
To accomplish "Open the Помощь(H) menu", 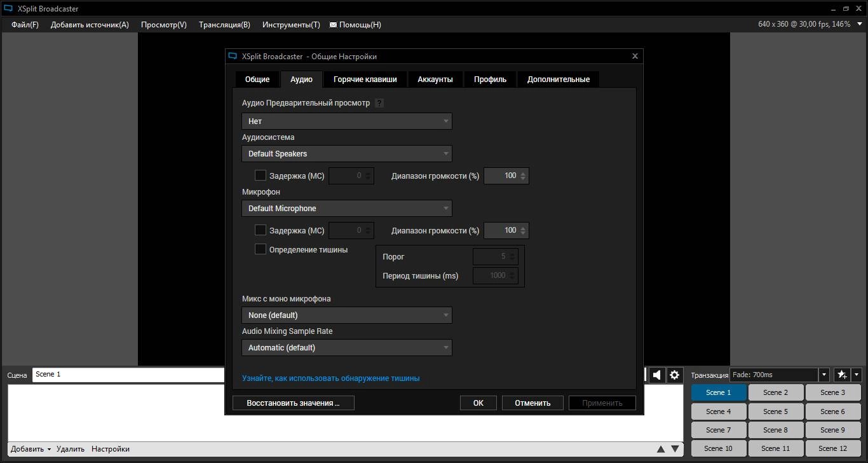I will pos(360,25).
